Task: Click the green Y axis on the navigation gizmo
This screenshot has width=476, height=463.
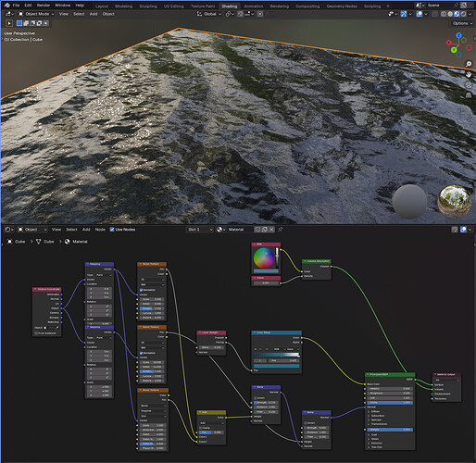Action: click(x=454, y=50)
